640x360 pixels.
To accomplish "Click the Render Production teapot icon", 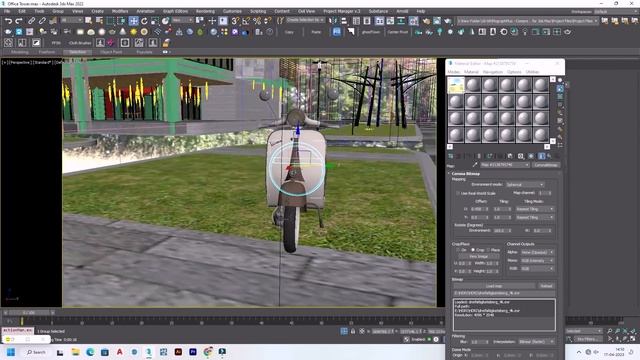I will click(x=448, y=20).
